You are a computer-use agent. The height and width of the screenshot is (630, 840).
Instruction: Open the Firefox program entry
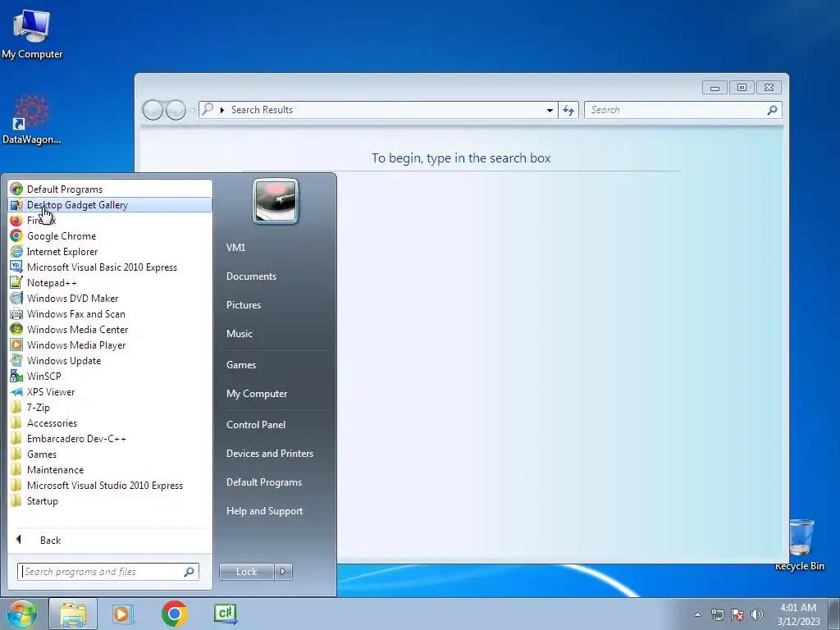(x=110, y=220)
